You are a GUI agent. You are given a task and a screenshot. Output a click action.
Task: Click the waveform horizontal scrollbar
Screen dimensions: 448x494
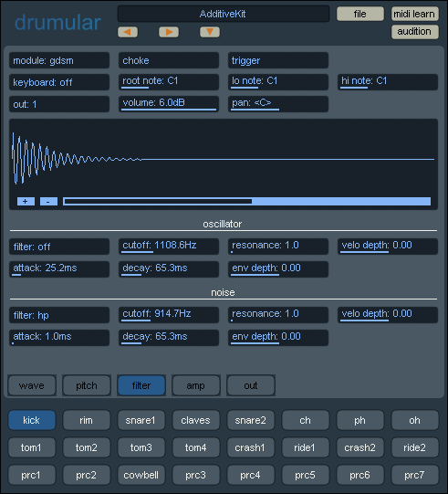click(x=247, y=201)
